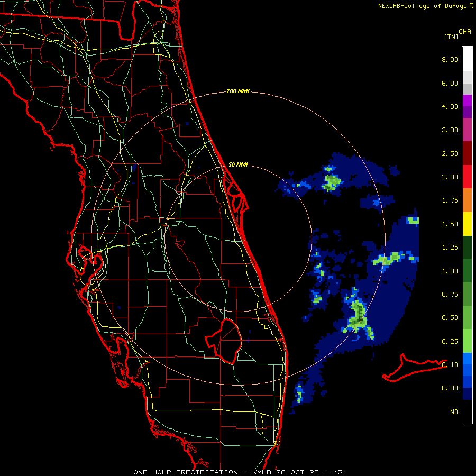Click the KMLB radar site identifier
The image size is (476, 476).
coord(262,472)
